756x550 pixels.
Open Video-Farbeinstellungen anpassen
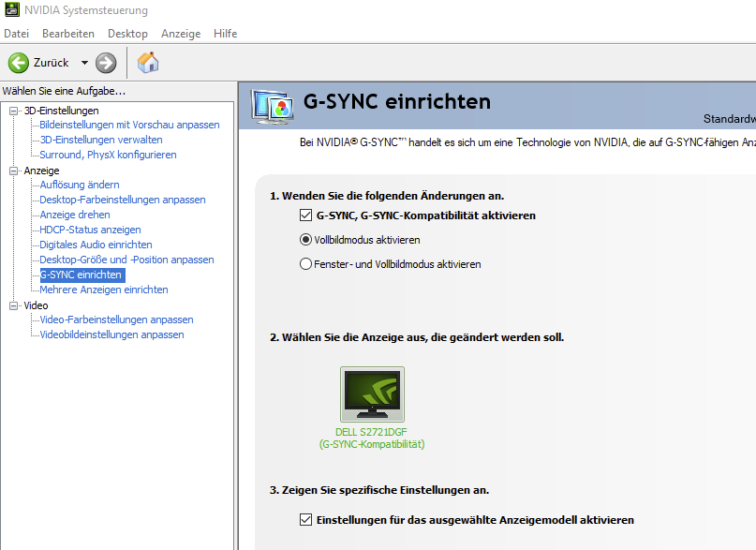(116, 320)
